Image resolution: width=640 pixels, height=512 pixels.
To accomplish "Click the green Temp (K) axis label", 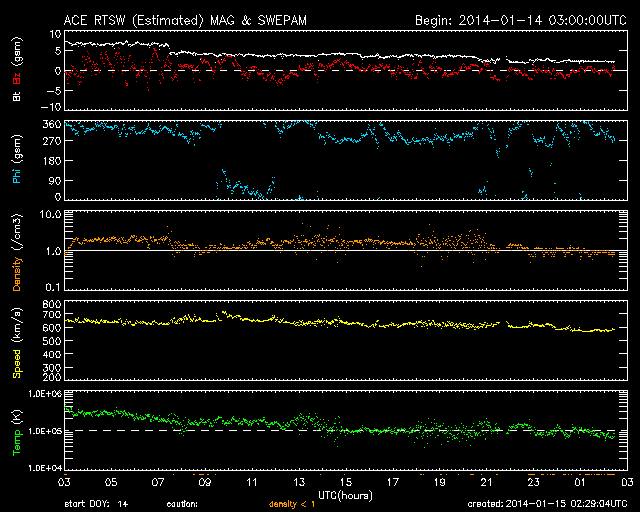I will tap(16, 430).
